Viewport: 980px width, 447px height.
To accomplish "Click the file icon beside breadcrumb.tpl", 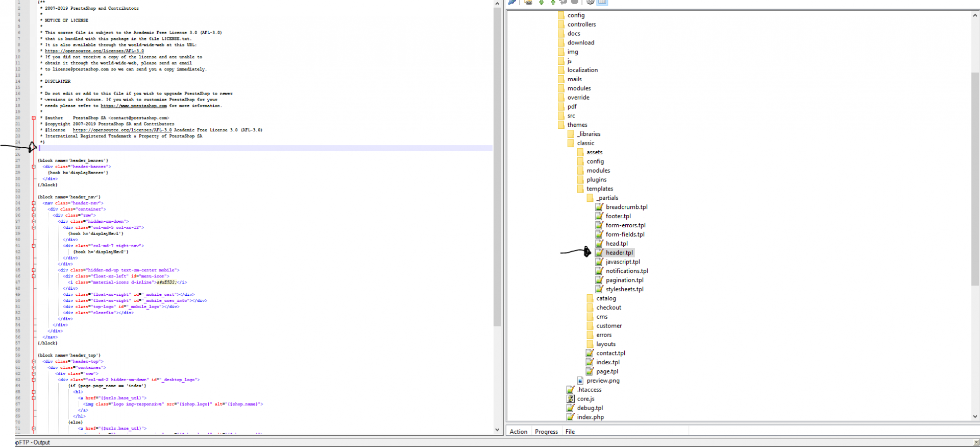I will 600,207.
